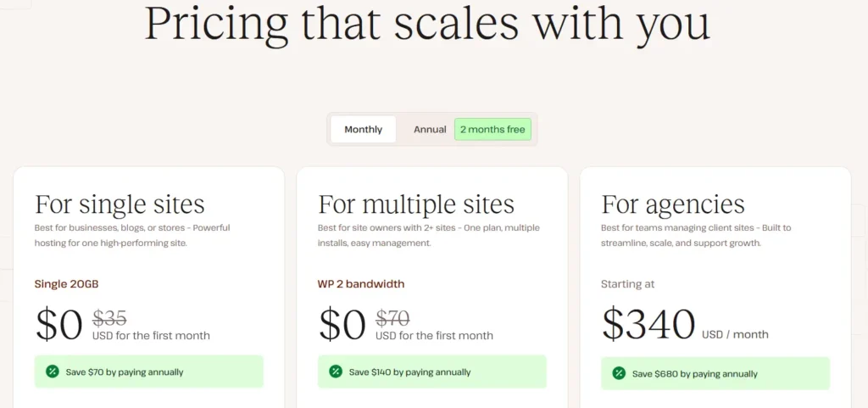This screenshot has height=408, width=868.
Task: Open the 'For single sites' plan heading
Action: coord(120,204)
